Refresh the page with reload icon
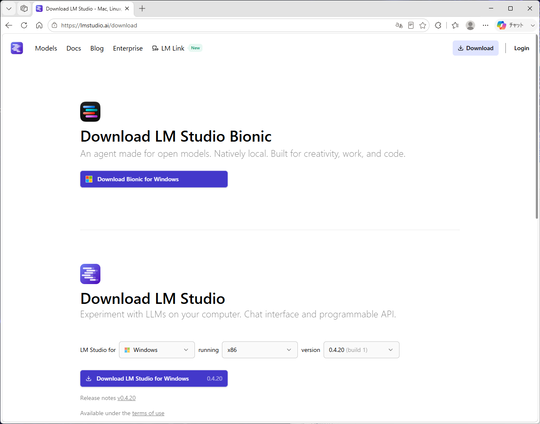The height and width of the screenshot is (424, 540). (x=24, y=25)
